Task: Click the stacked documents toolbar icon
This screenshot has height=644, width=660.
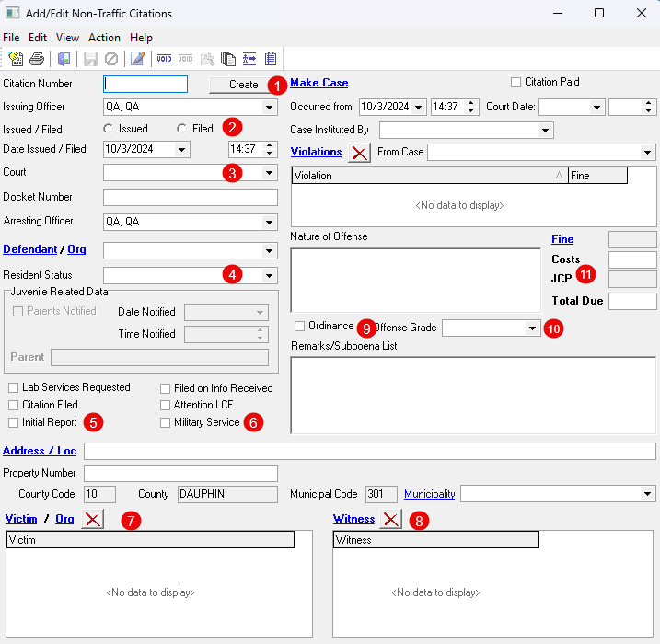Action: [228, 59]
